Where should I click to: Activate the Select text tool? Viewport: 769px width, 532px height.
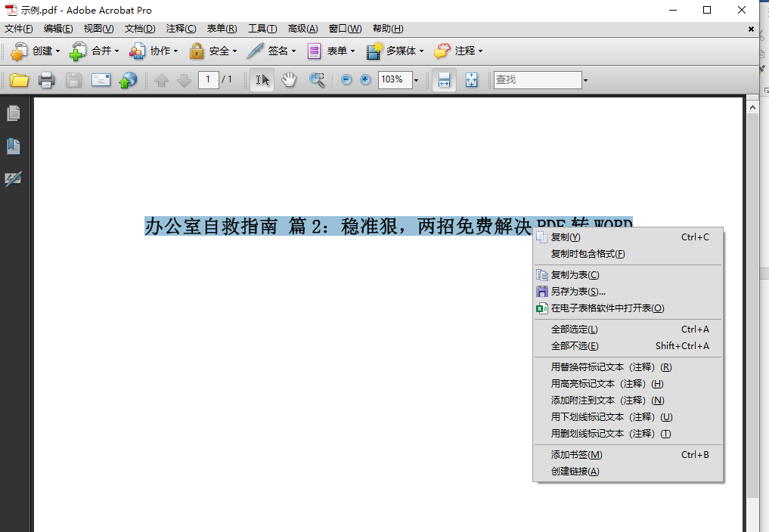[x=262, y=80]
